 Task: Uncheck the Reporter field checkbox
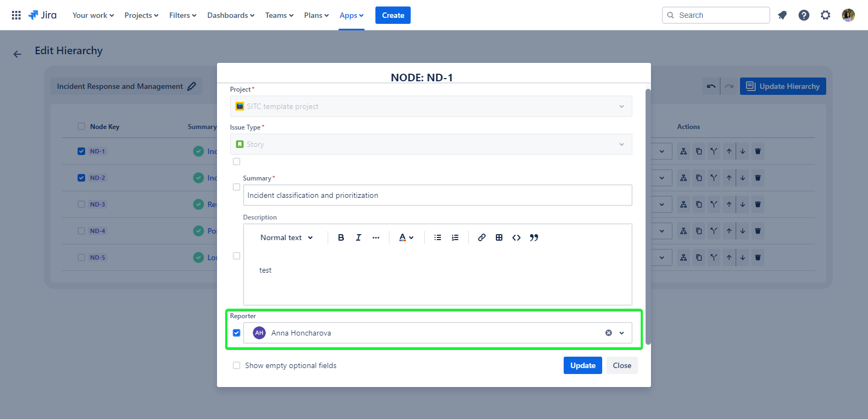[237, 333]
